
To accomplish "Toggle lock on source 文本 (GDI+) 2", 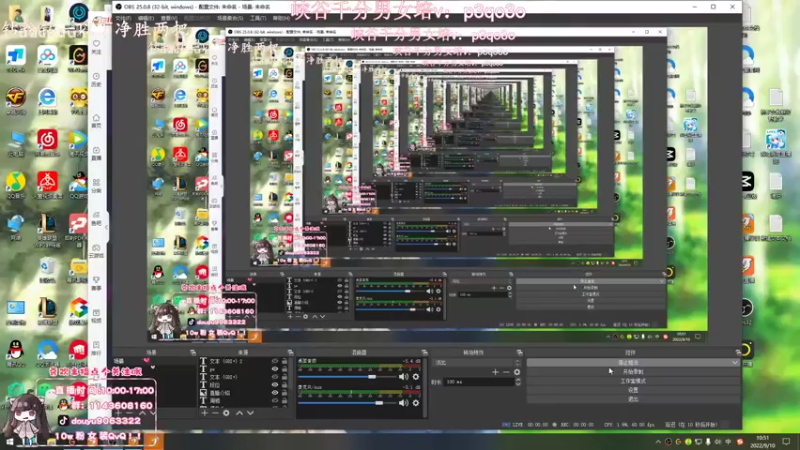I will (x=285, y=361).
